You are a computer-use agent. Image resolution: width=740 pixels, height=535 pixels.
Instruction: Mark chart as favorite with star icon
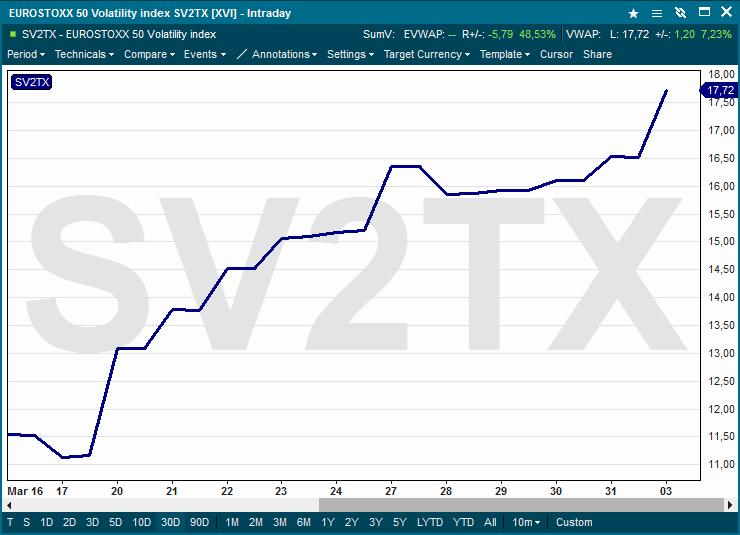pyautogui.click(x=633, y=13)
